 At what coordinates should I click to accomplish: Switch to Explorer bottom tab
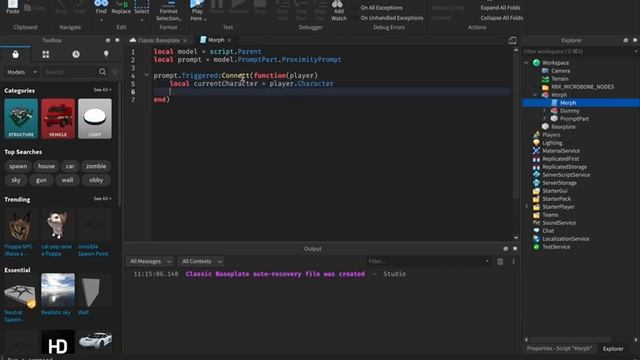[x=613, y=349]
